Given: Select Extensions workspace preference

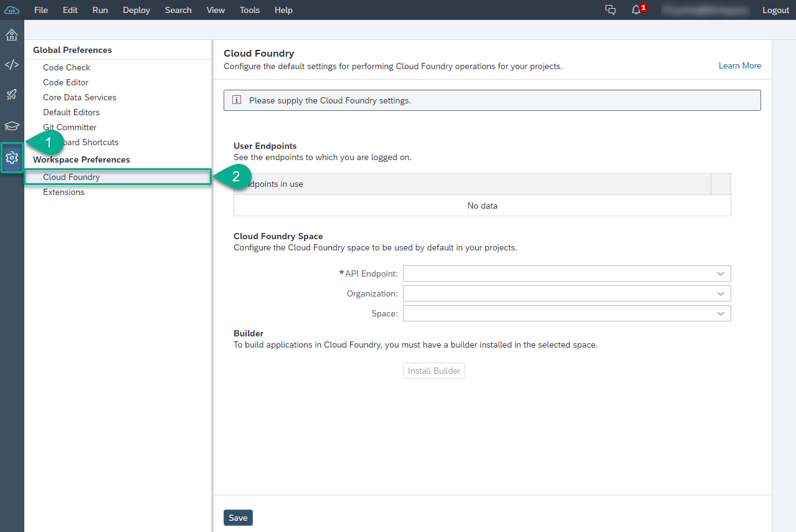Looking at the screenshot, I should 64,192.
